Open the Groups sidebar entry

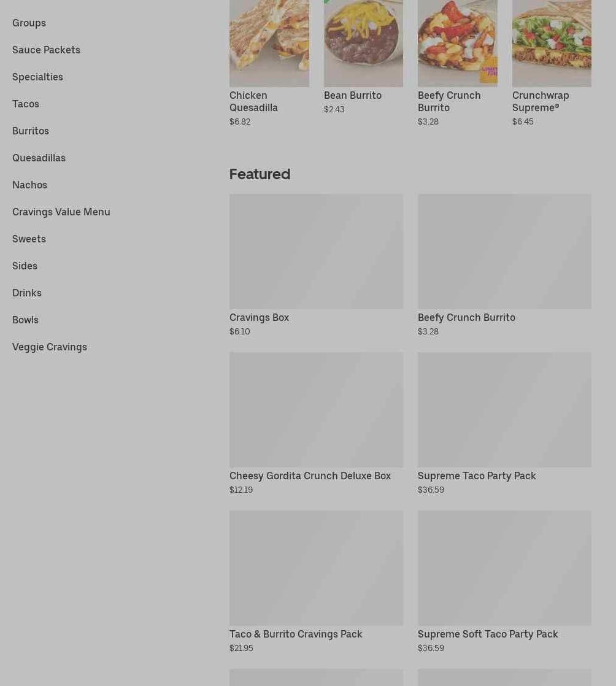pyautogui.click(x=29, y=23)
